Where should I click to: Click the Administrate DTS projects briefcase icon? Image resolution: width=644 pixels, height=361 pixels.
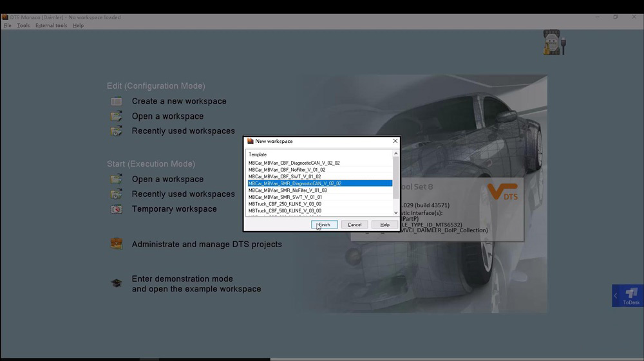pyautogui.click(x=116, y=244)
